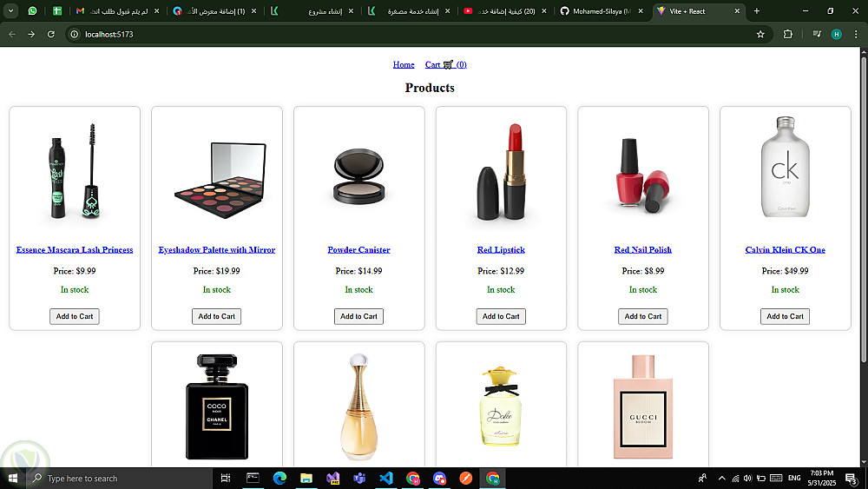Open Visual Studio from taskbar
Screen dimensions: 868x489
coord(332,478)
